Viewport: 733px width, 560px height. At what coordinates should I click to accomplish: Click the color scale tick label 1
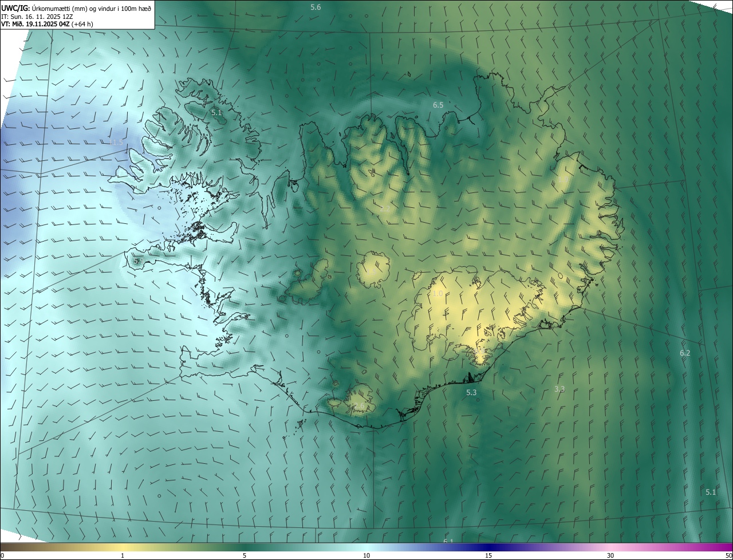click(x=123, y=555)
